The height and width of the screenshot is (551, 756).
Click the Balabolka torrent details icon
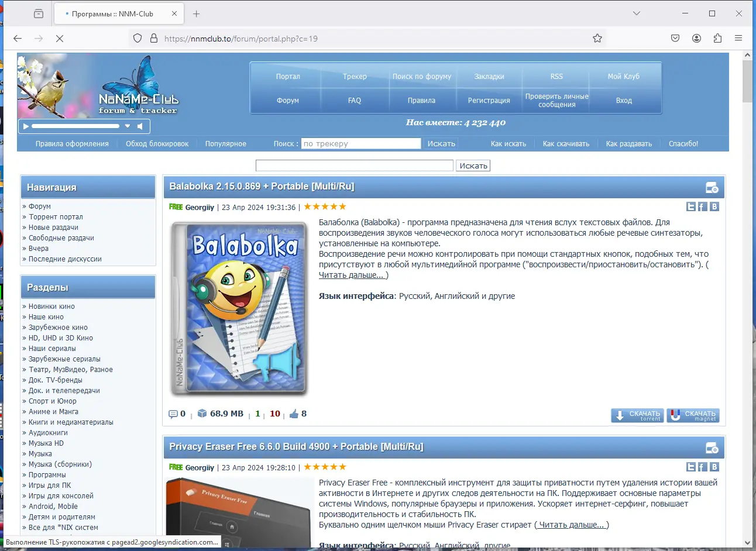click(x=712, y=188)
